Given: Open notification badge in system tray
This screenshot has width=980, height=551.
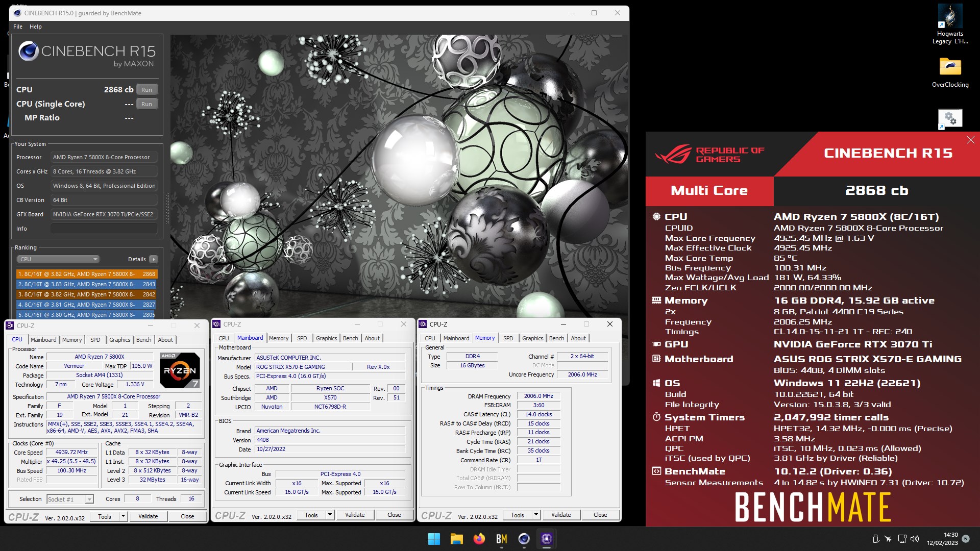Looking at the screenshot, I should 966,539.
